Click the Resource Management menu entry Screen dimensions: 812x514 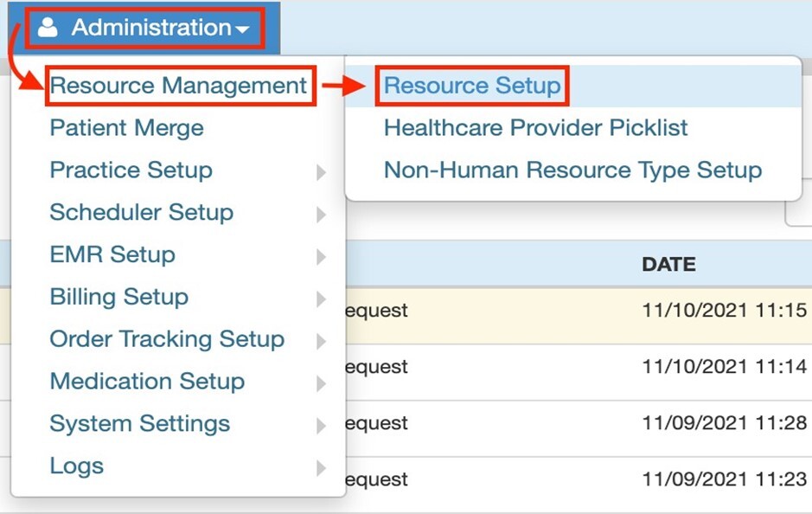(178, 86)
